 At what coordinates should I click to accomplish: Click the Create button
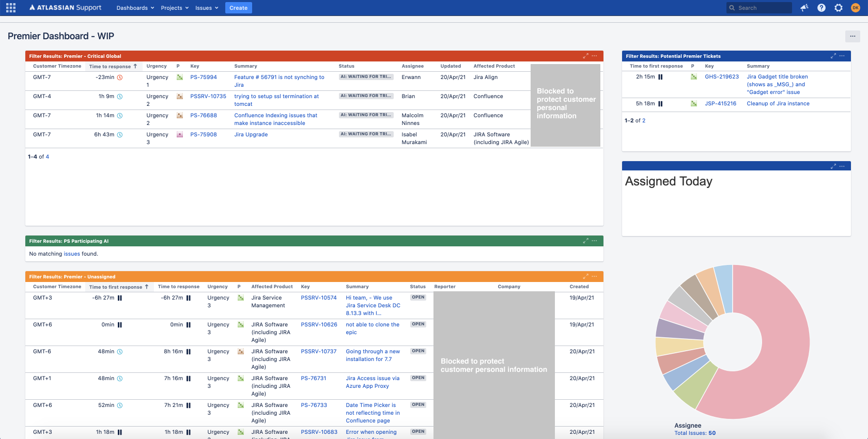[239, 8]
